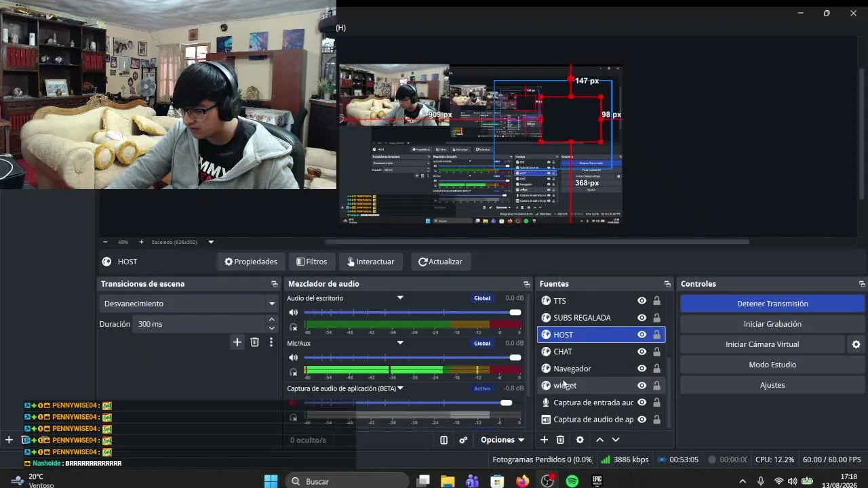
Task: Toggle the lock on the CHAT source
Action: click(x=656, y=352)
